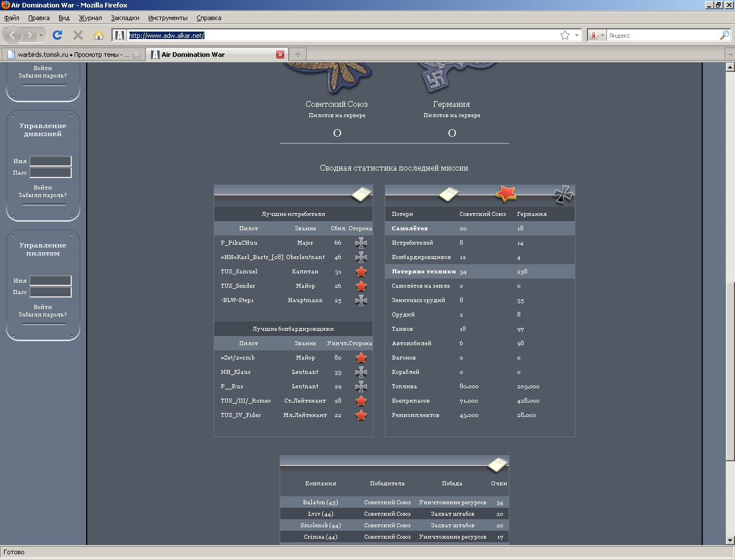Screen dimensions: 735x560
Task: Click the Имя field in Управление пилотом
Action: (51, 280)
